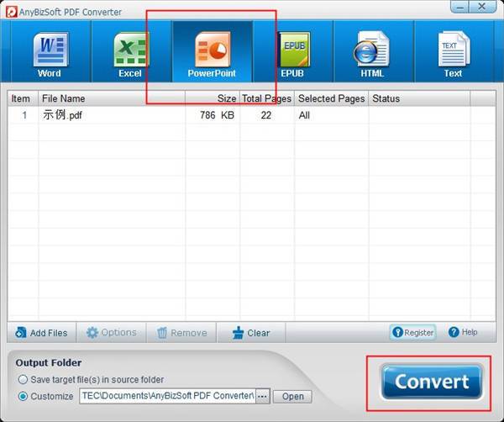Open the output folder with Open button

(292, 396)
